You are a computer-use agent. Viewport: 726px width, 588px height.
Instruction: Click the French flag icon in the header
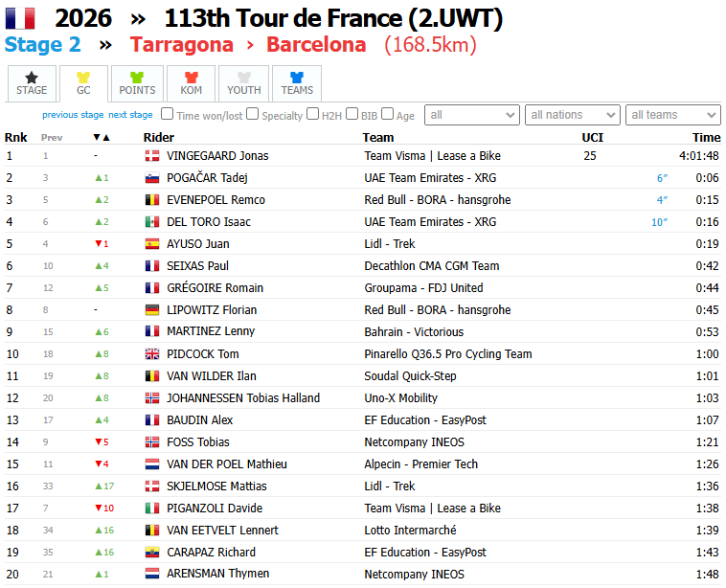(x=20, y=18)
